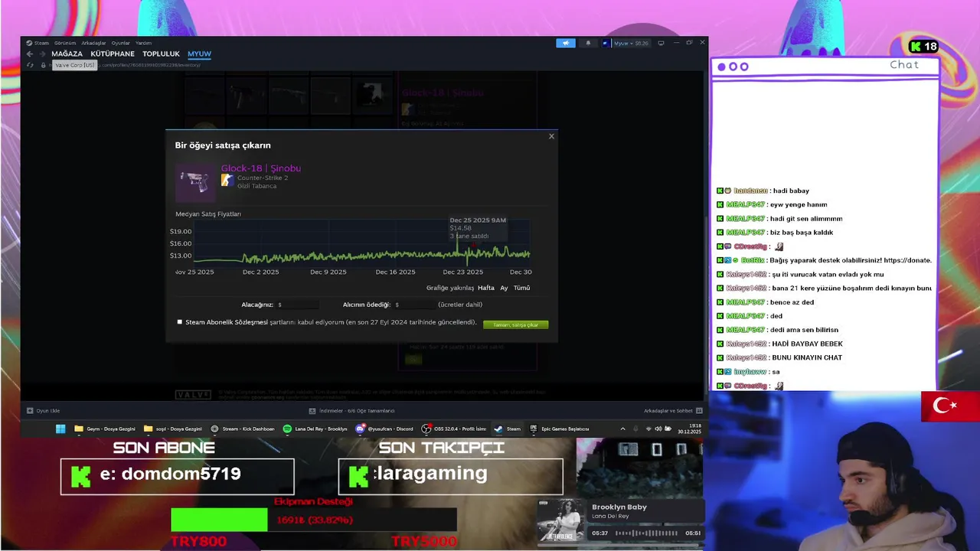Screen dimensions: 980x551
Task: Zoom graph to Tümü
Action: 521,288
